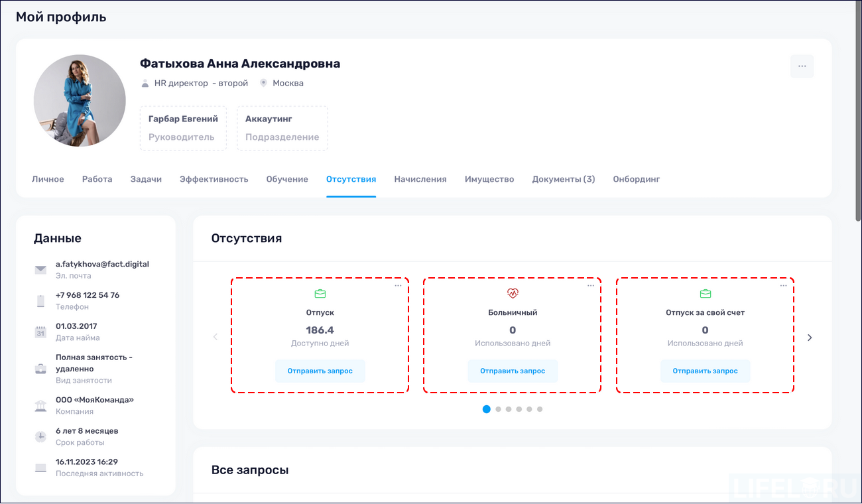Click the profile photo of Фатыхова Анна
862x504 pixels.
[x=80, y=100]
